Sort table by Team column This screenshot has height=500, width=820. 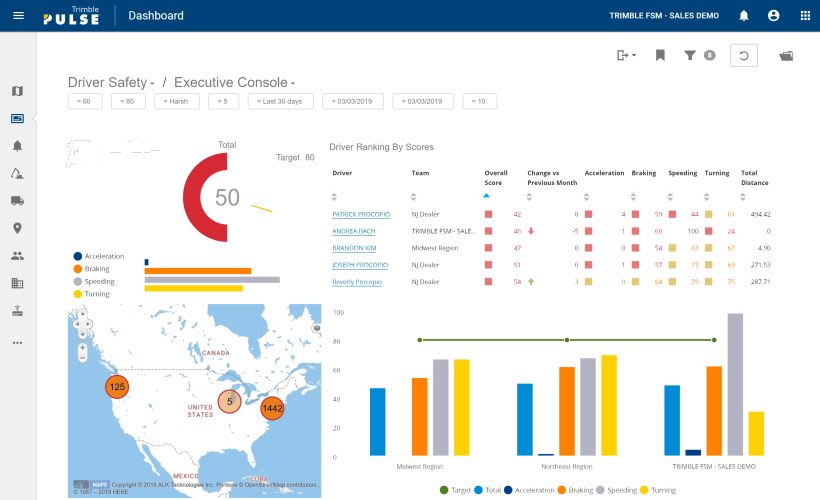[x=414, y=197]
